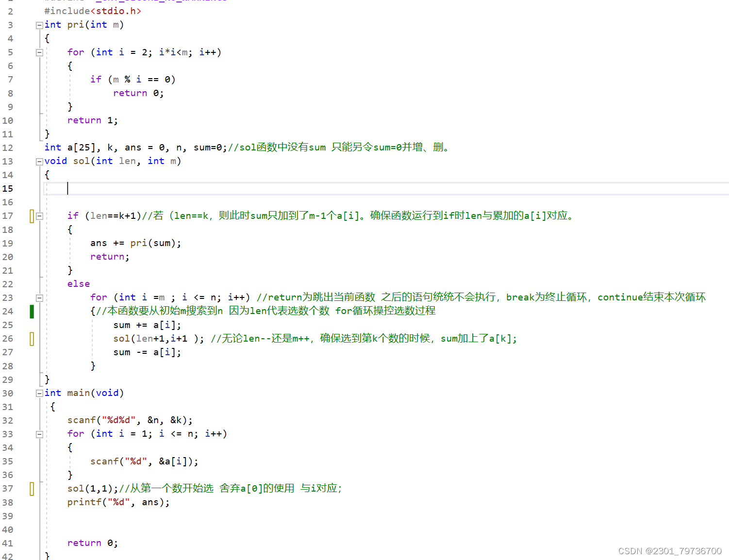Click 'void sol(int len, int m)' signature
729x560 pixels.
113,161
